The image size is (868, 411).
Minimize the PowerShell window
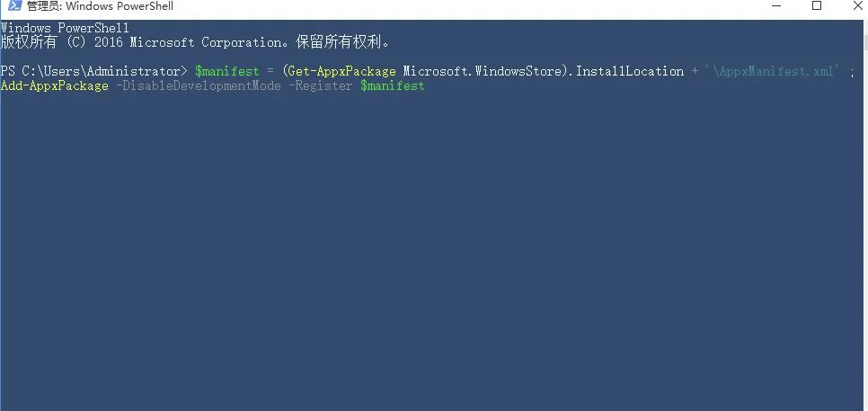(776, 5)
